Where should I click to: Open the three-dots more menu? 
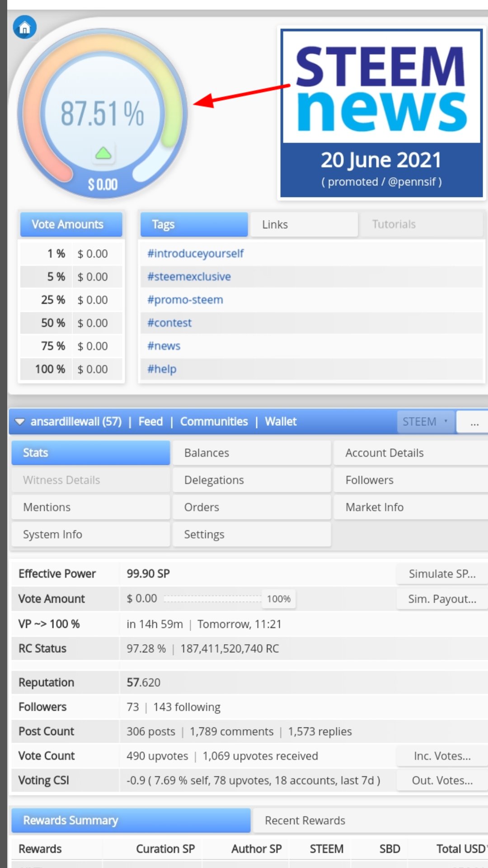click(473, 422)
